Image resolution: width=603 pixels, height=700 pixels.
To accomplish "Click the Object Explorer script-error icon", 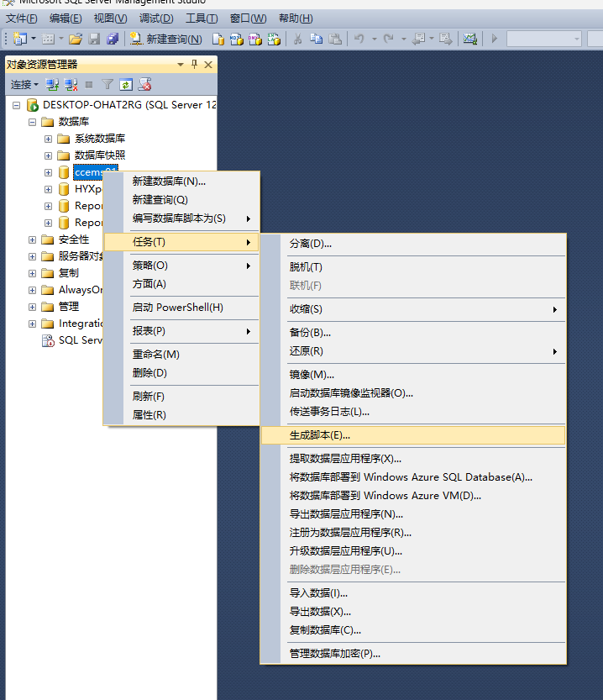I will 145,84.
